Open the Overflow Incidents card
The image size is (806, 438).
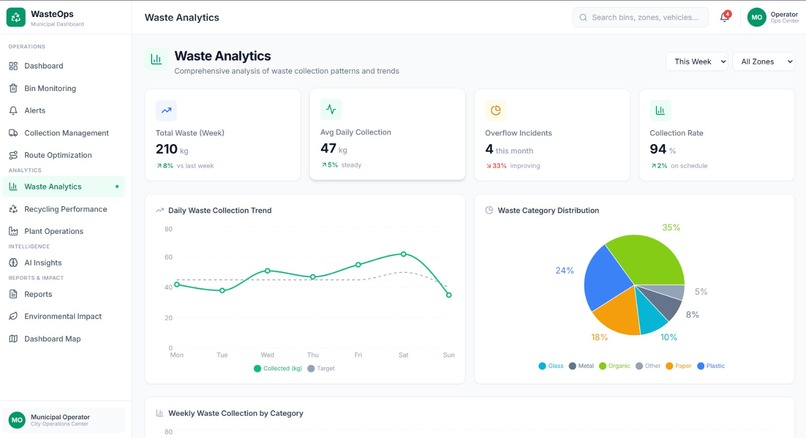[552, 135]
